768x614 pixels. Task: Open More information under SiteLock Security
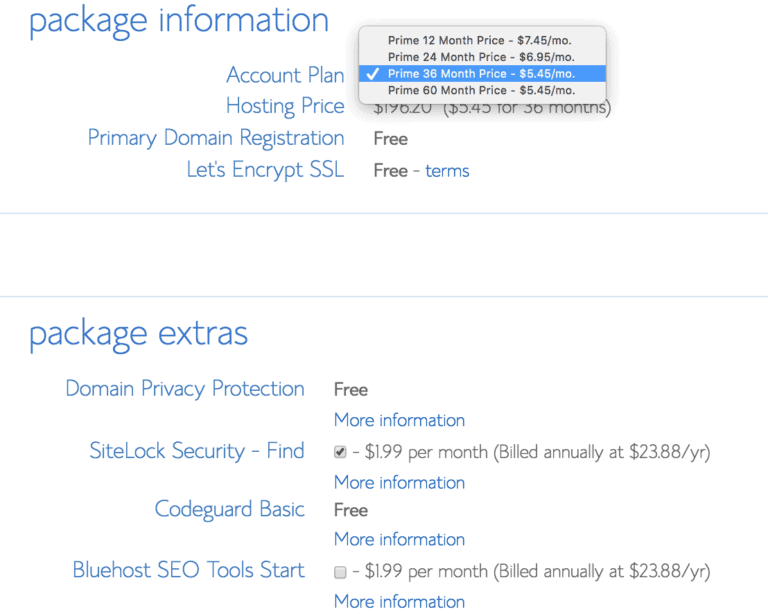(x=399, y=482)
